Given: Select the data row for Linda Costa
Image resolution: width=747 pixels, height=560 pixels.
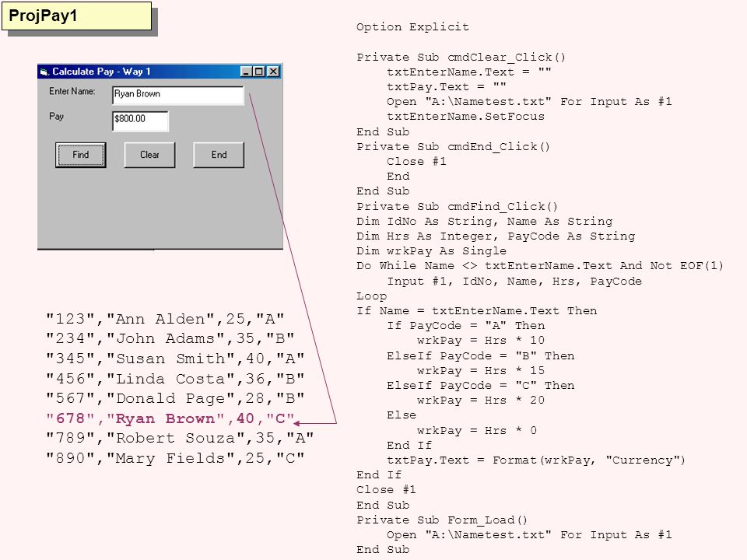Looking at the screenshot, I should [175, 379].
